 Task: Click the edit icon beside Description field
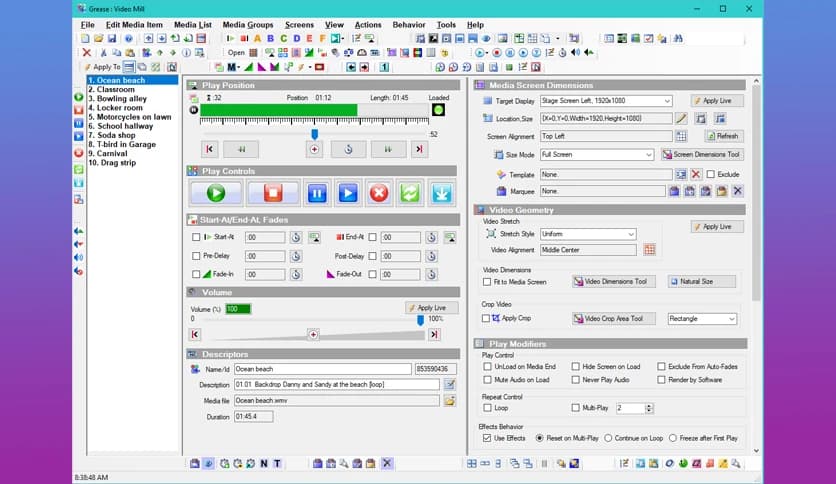pos(449,384)
